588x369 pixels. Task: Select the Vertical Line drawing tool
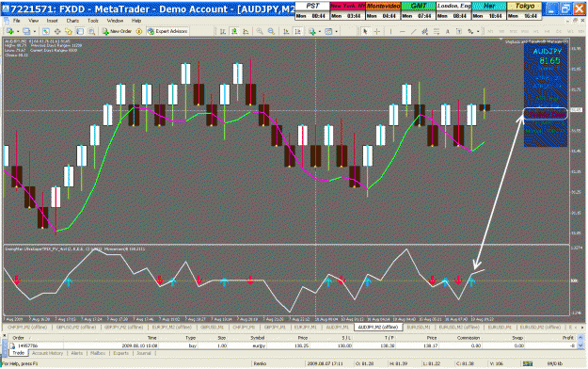390,31
